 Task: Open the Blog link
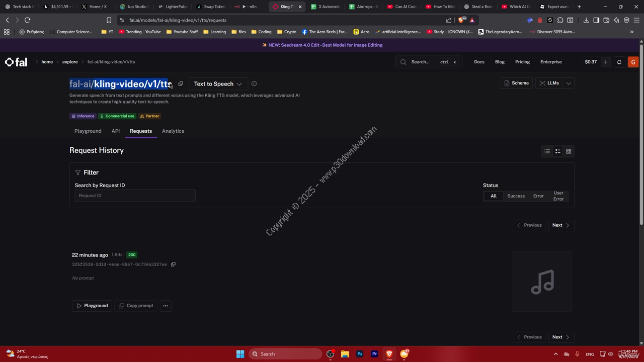[x=500, y=62]
